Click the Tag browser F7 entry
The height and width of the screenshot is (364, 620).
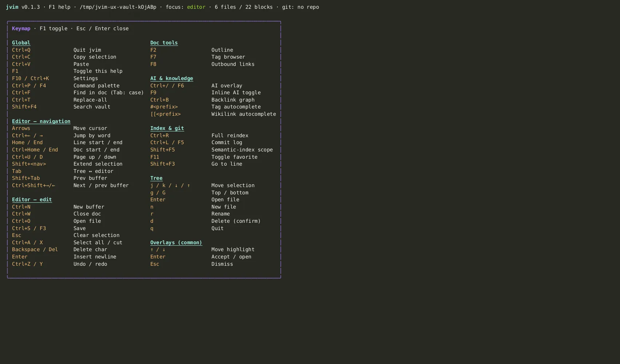pos(198,57)
